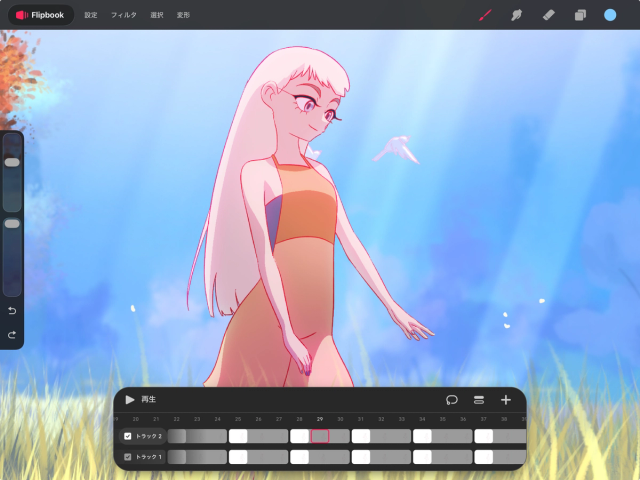Select トラック 2 white keyframe at frame 28
The image size is (640, 480).
[x=299, y=436]
